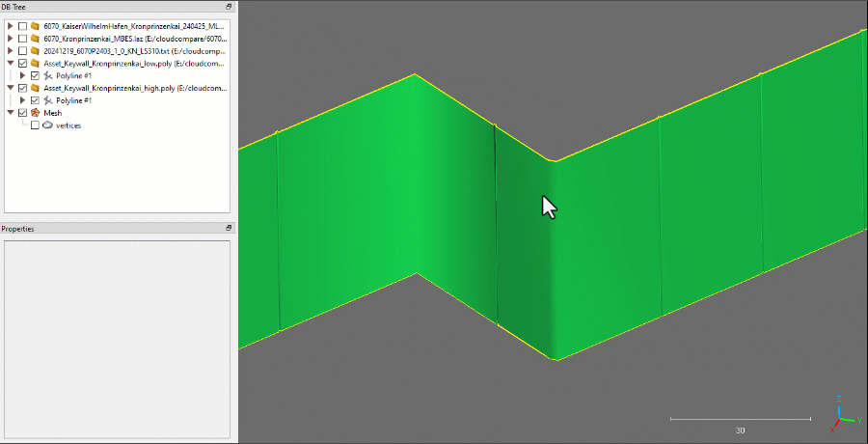The image size is (868, 444).
Task: Click the Properties panel title
Action: click(17, 229)
